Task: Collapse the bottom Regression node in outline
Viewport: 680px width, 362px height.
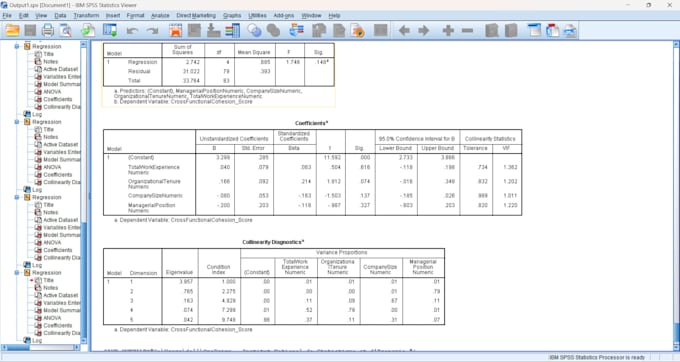Action: [x=17, y=273]
